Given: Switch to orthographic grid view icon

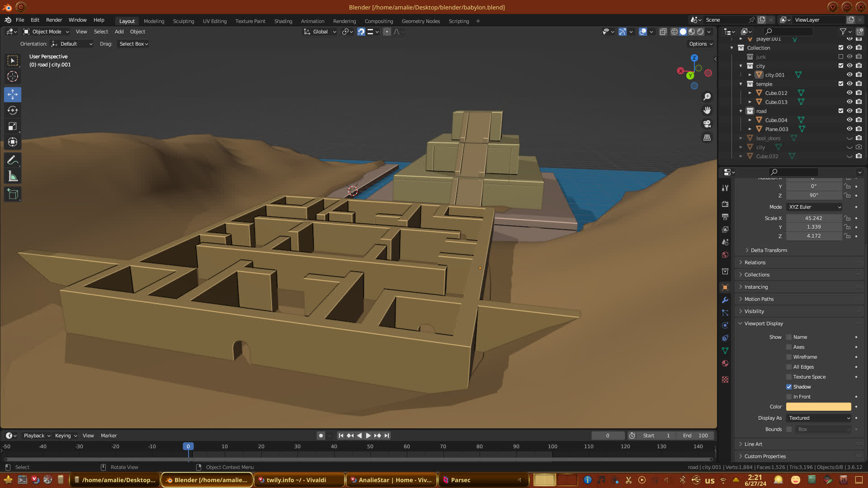Looking at the screenshot, I should pyautogui.click(x=707, y=138).
